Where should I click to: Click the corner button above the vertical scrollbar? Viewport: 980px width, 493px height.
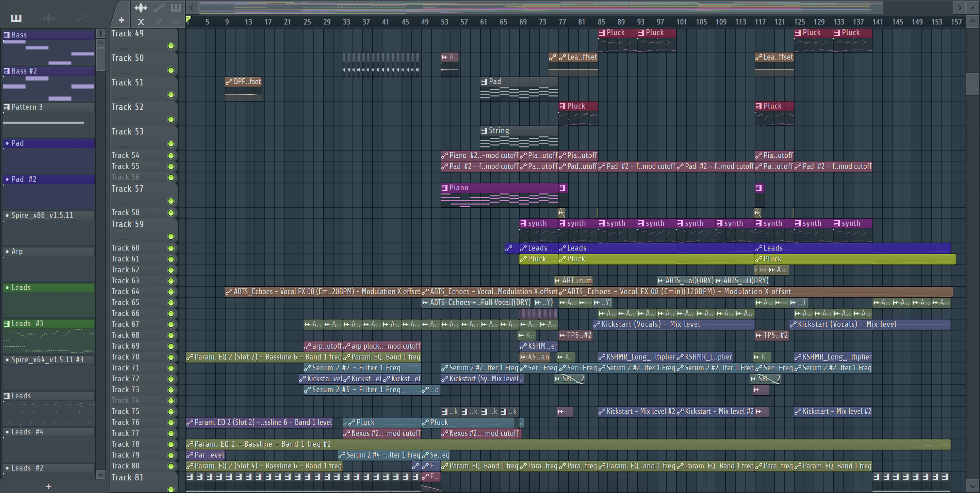tap(973, 7)
